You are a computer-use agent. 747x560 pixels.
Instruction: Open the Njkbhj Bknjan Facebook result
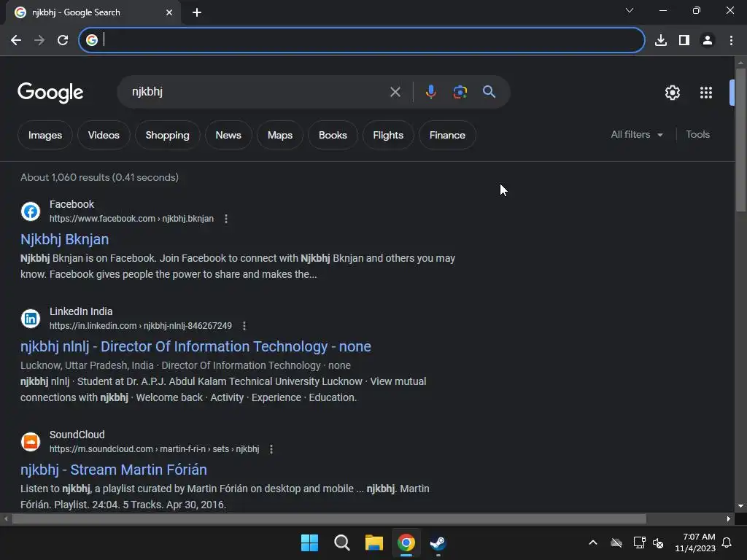(65, 239)
